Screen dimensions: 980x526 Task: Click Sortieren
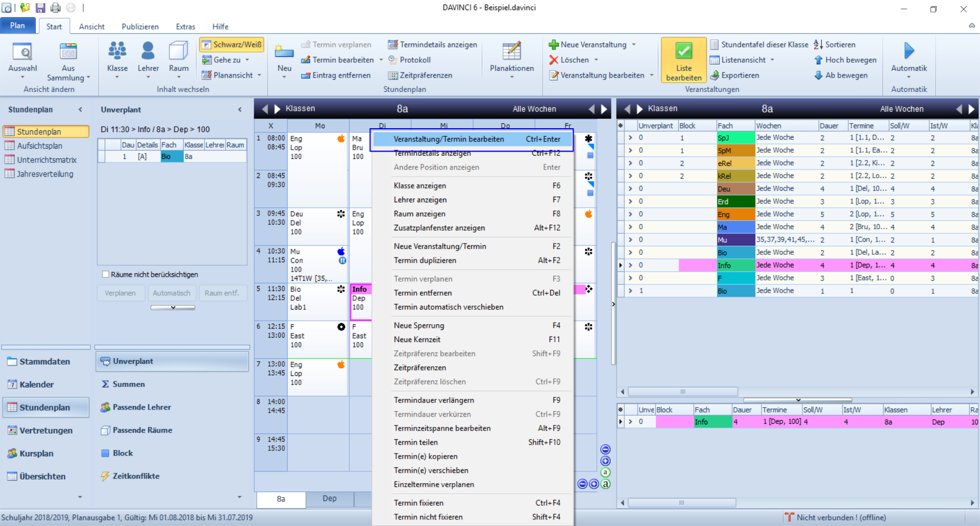(x=835, y=44)
